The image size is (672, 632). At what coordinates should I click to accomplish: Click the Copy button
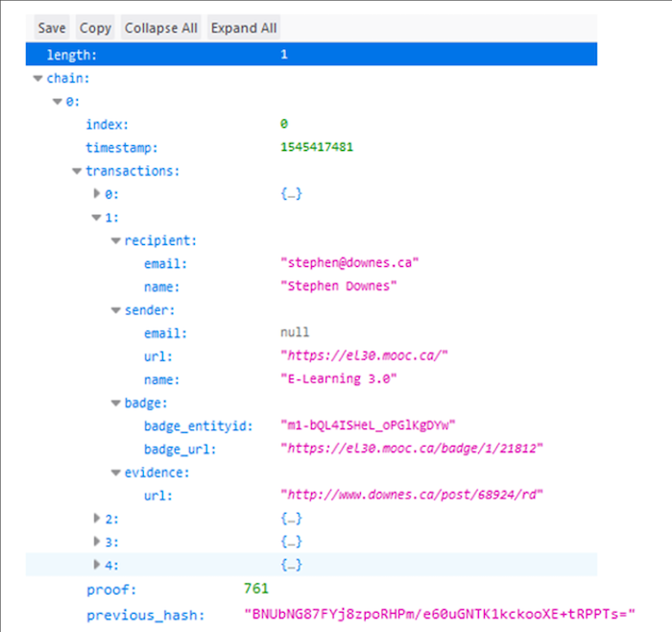[96, 28]
